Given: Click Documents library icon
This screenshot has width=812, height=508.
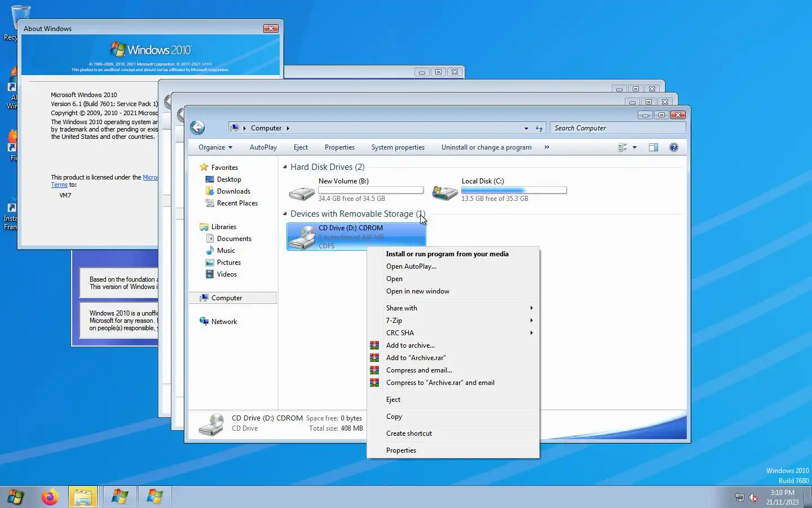Looking at the screenshot, I should (210, 239).
